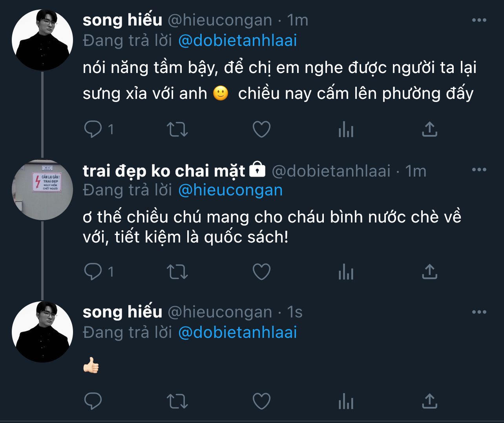The height and width of the screenshot is (423, 504).
Task: Share the first song hiếu tweet
Action: (x=429, y=129)
